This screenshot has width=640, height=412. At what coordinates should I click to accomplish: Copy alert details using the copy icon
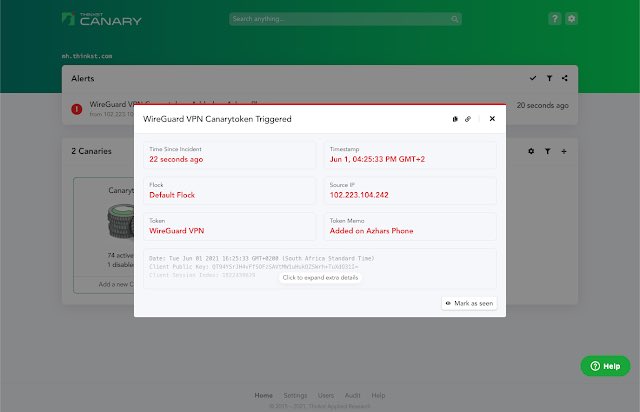pos(455,119)
